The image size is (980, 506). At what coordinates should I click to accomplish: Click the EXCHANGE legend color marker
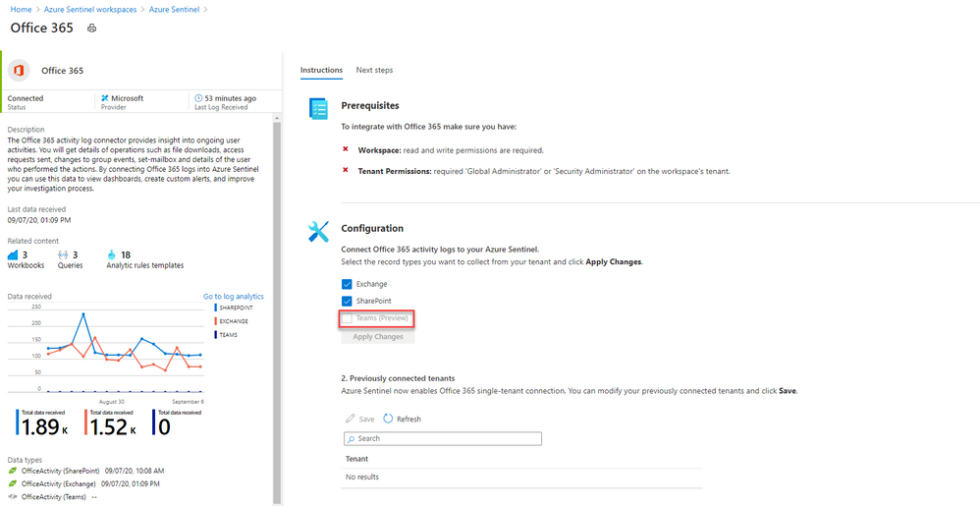tap(215, 321)
